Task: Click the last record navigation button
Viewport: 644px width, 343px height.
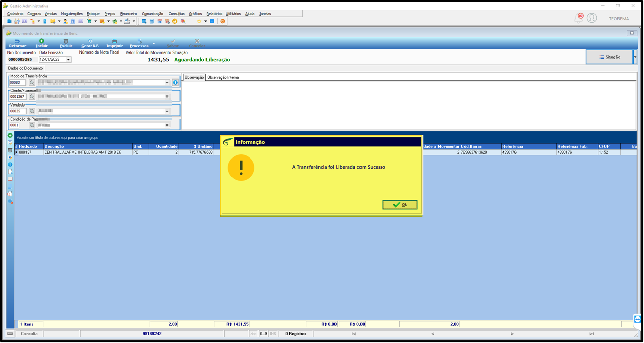Action: coord(591,334)
